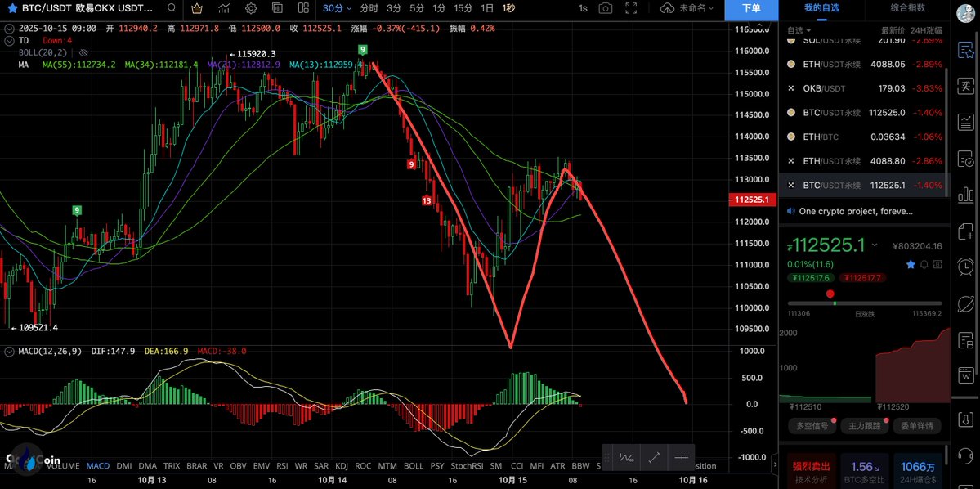
Task: Click the buy (买) icon in right sidebar
Action: 965,86
